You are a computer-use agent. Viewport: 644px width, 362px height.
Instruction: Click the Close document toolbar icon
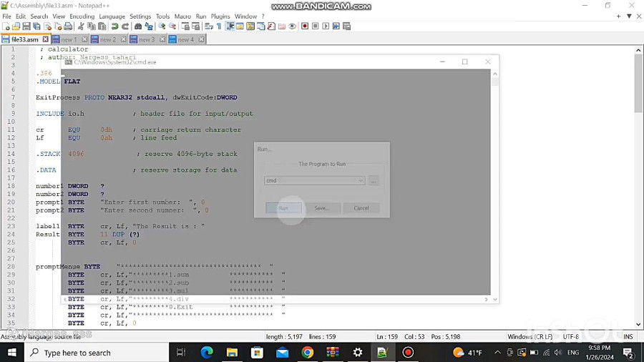[47, 26]
